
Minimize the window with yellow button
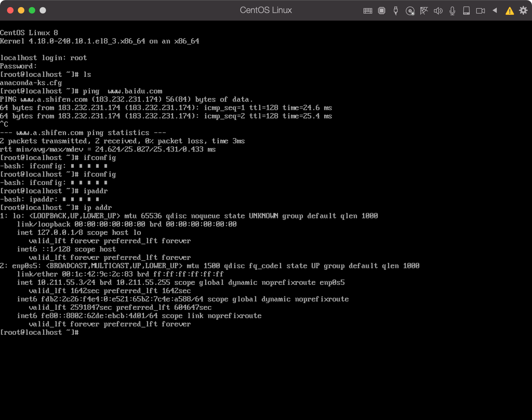tap(21, 10)
